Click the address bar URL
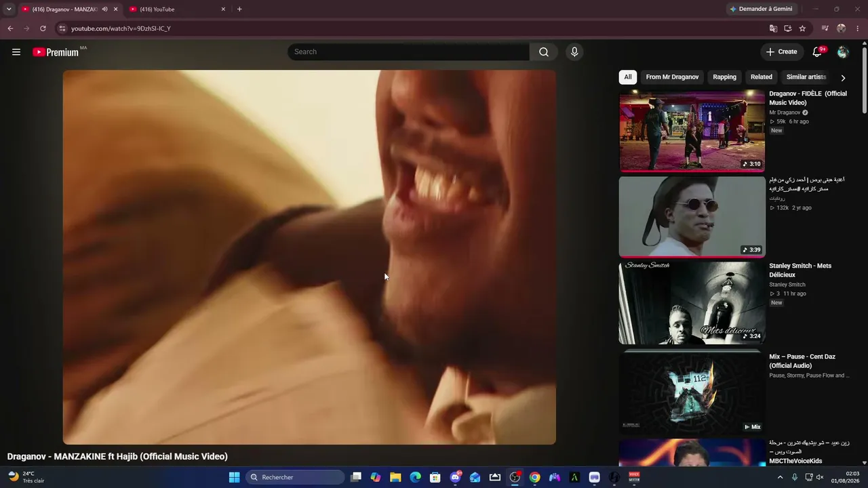The width and height of the screenshot is (868, 488). point(121,28)
